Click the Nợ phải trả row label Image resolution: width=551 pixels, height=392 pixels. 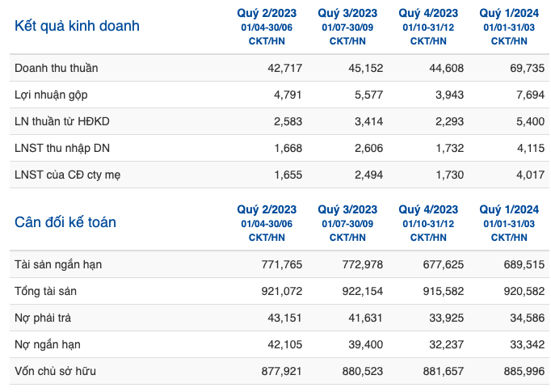click(43, 318)
